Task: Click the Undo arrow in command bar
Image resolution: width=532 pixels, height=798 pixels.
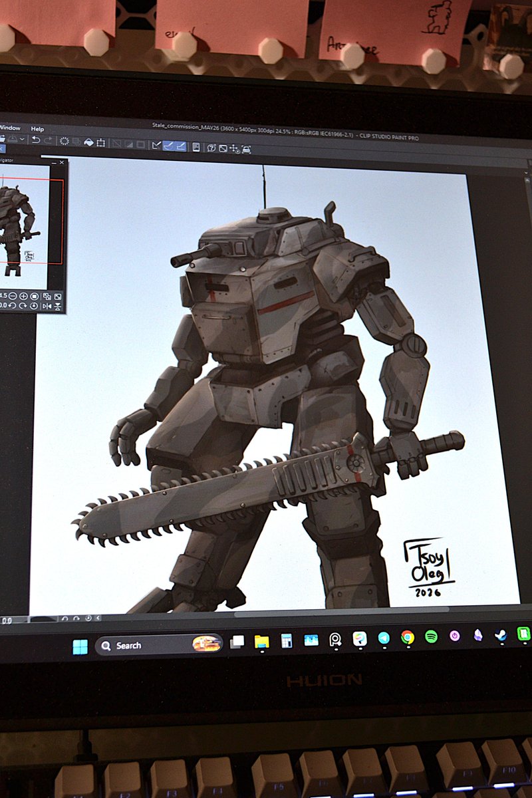Action: [x=36, y=141]
